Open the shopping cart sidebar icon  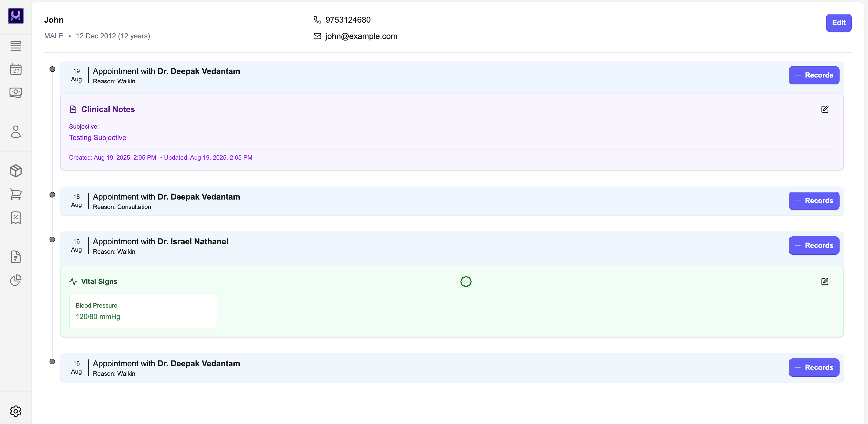(x=15, y=194)
